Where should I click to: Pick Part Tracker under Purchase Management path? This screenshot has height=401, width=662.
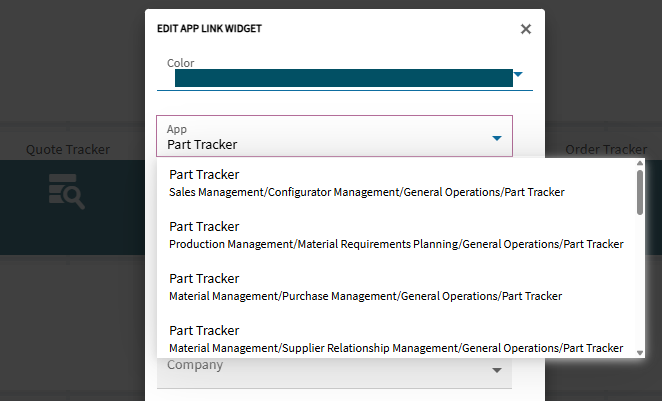point(365,287)
